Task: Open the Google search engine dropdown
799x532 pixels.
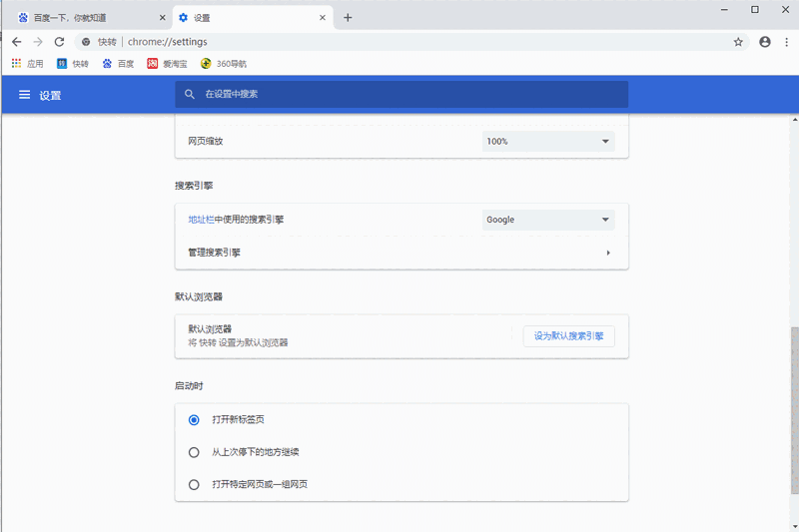Action: coord(548,220)
